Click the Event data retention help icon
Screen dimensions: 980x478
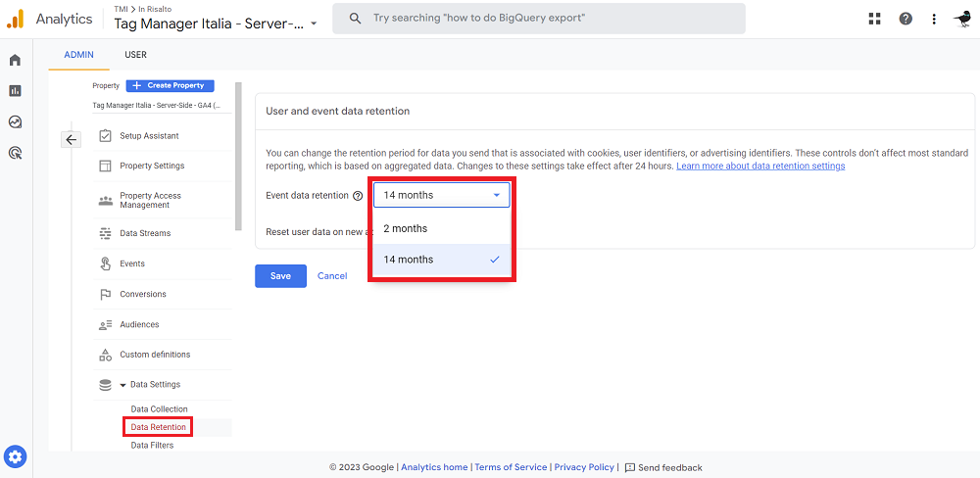(358, 196)
